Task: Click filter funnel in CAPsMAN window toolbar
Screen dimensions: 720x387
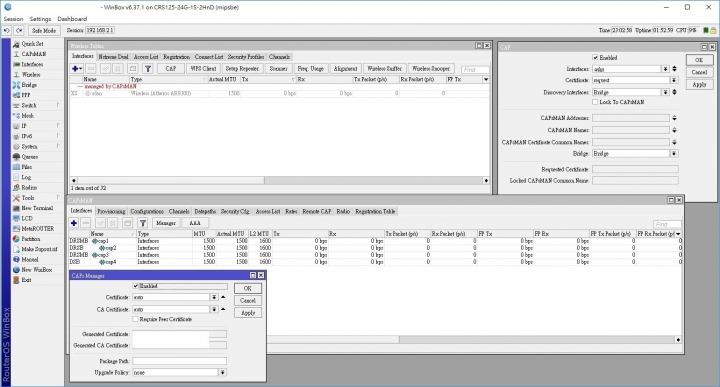Action: [143, 223]
